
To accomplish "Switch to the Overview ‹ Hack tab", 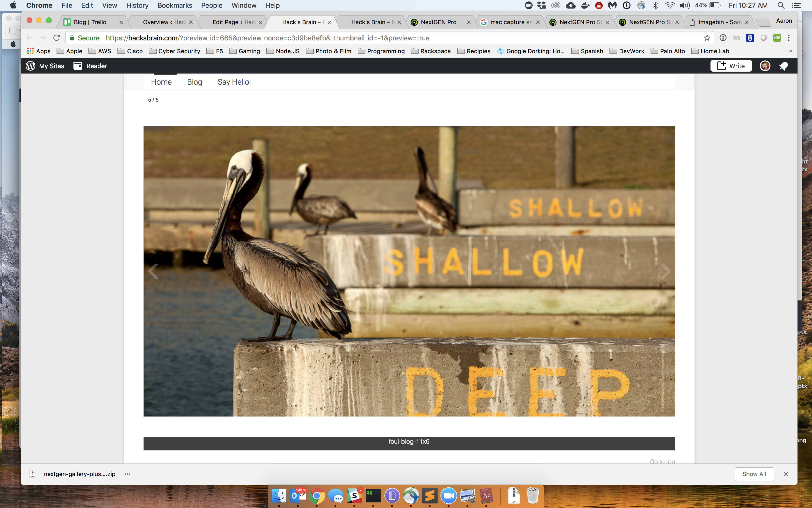I will tap(164, 22).
